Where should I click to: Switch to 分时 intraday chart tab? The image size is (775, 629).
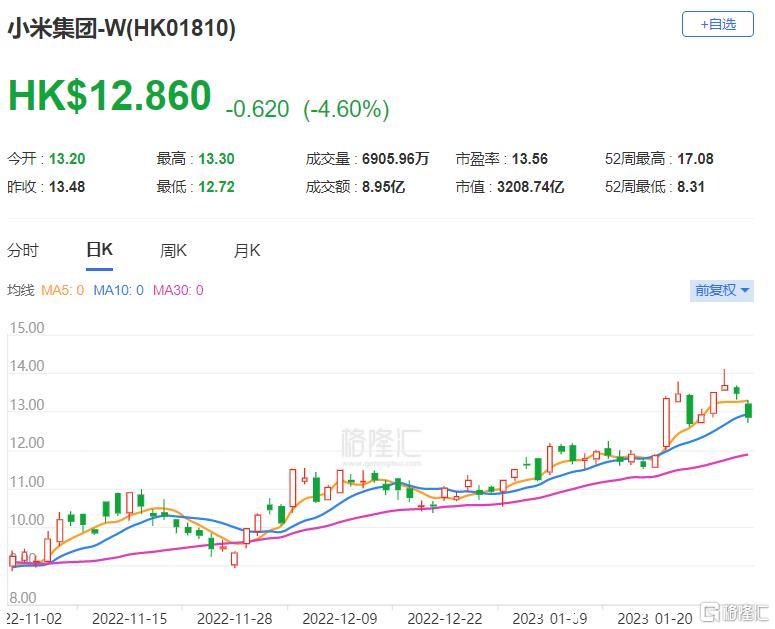coord(23,251)
